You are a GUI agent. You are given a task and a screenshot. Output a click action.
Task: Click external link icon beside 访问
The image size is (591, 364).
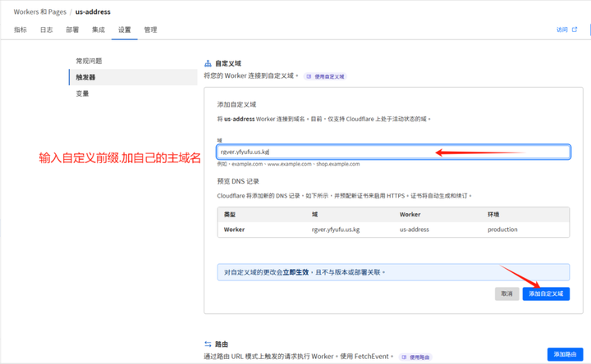tap(575, 30)
